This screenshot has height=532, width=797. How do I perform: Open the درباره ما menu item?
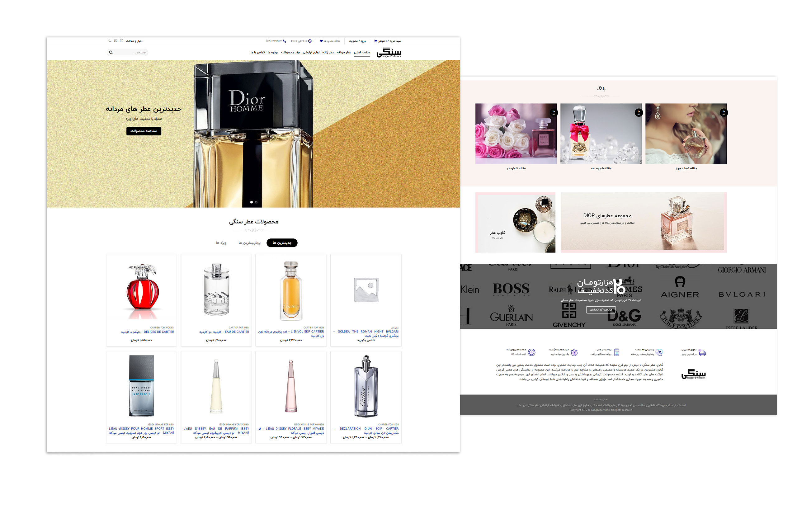pyautogui.click(x=273, y=52)
